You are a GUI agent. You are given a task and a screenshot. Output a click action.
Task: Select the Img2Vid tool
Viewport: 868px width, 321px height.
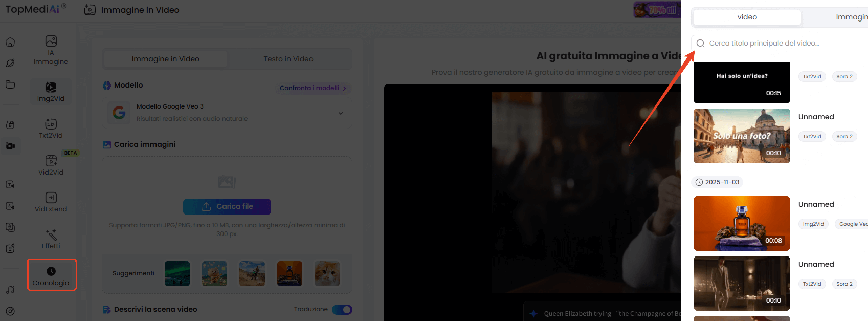coord(51,92)
